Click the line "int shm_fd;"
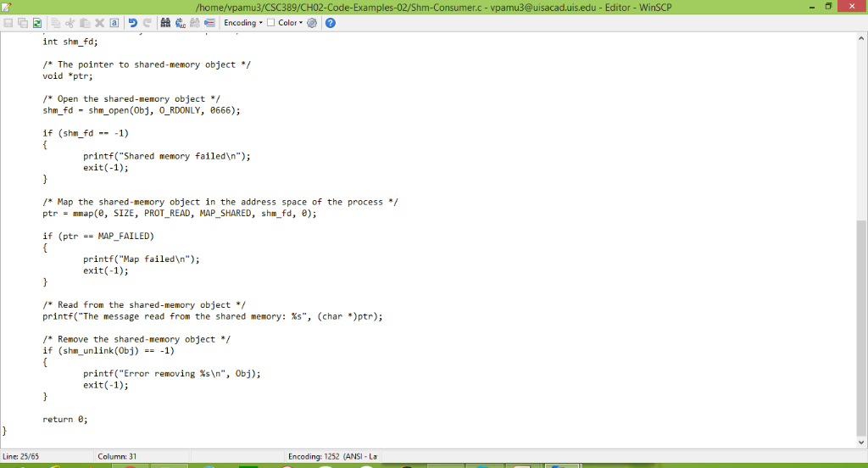 [70, 42]
